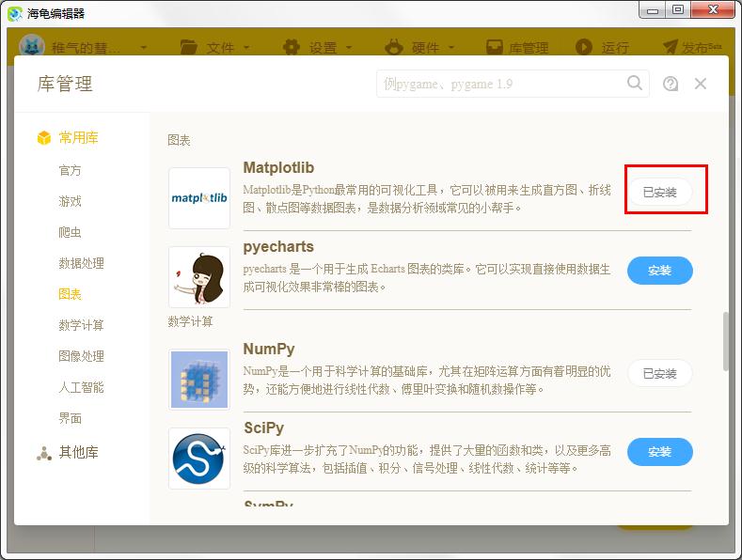Select 人工智能 category in sidebar
Image resolution: width=742 pixels, height=560 pixels.
coord(82,387)
